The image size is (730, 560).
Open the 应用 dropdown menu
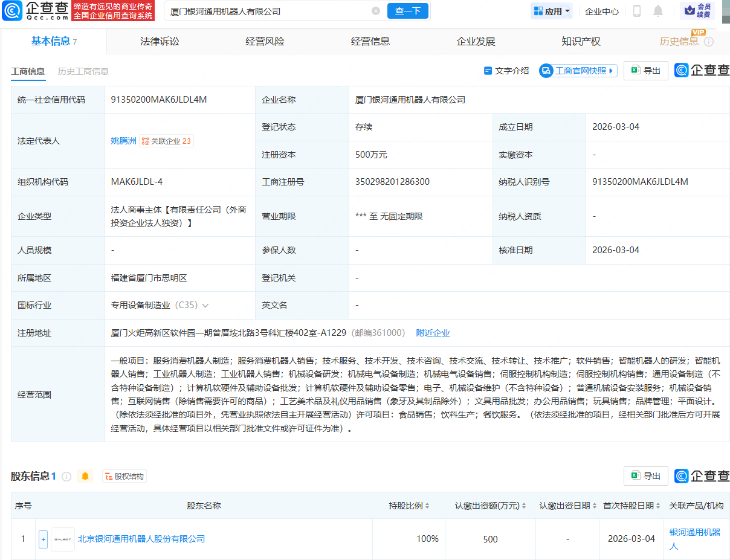coord(551,10)
